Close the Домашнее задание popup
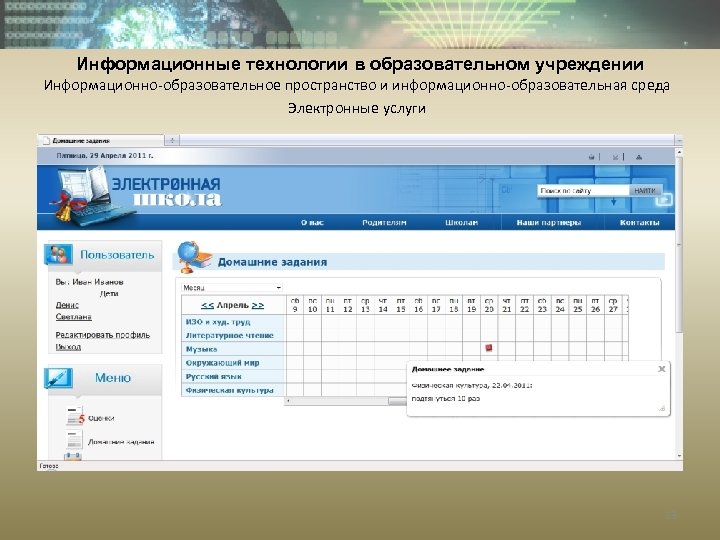Image resolution: width=720 pixels, height=540 pixels. 662,369
